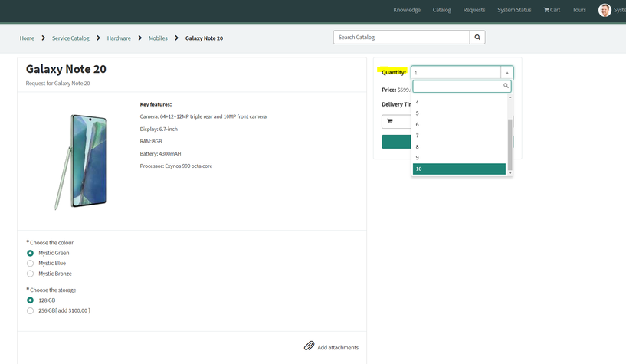
Task: Open the System Status menu item
Action: pos(514,10)
